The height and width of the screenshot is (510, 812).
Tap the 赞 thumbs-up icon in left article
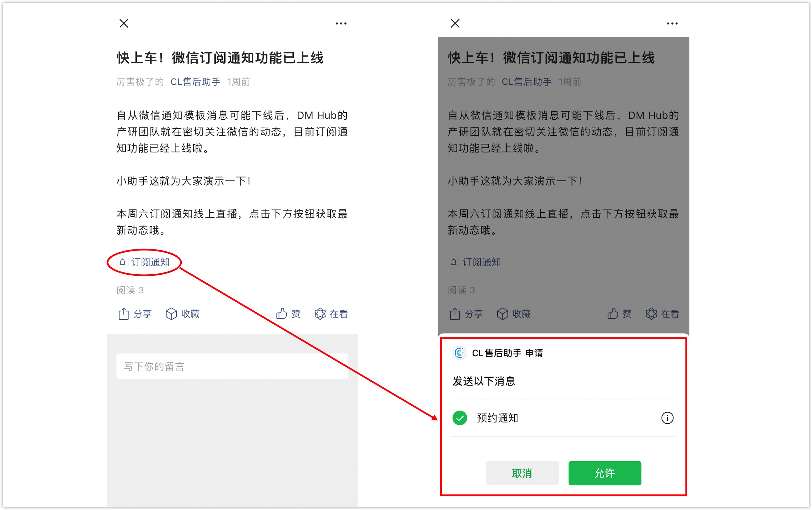(282, 314)
